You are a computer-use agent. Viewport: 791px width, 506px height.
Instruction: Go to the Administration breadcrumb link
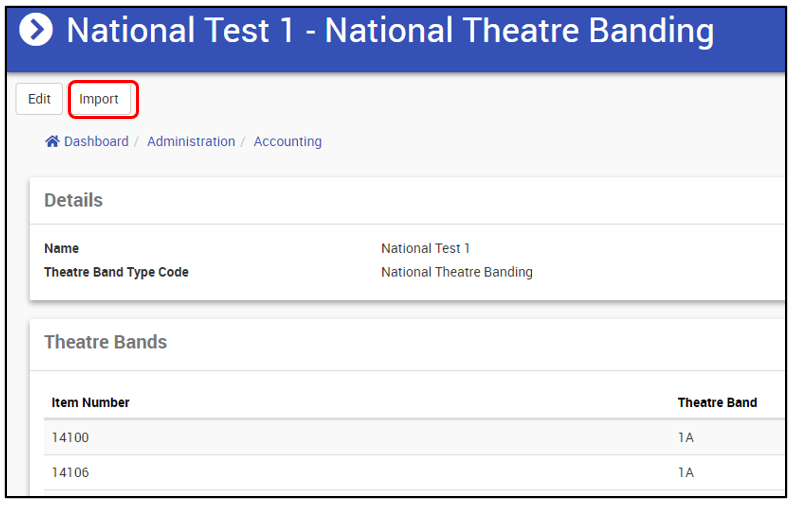click(x=191, y=142)
